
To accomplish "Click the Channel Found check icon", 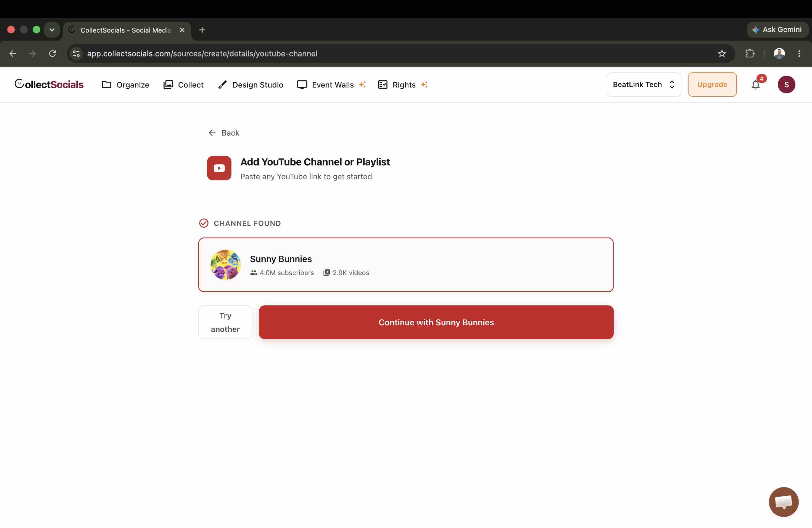I will coord(204,223).
